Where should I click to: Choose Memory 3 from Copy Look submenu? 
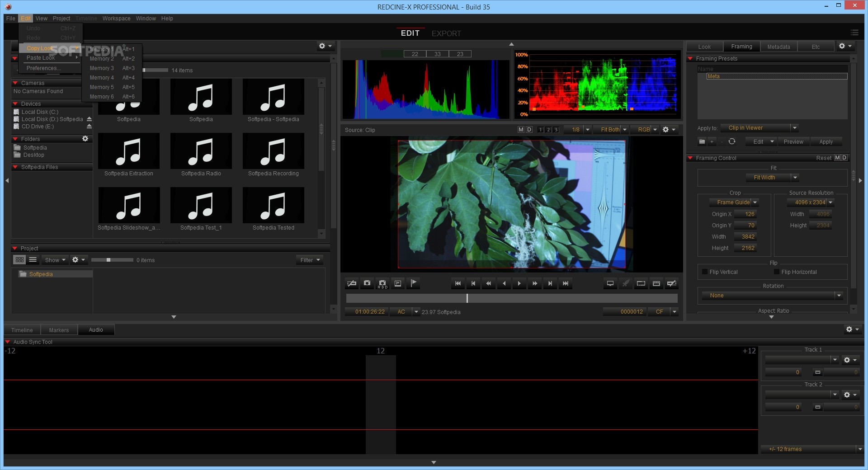pos(112,68)
